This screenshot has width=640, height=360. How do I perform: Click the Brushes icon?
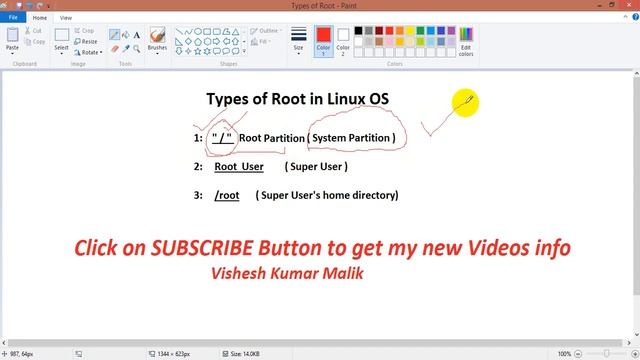tap(157, 35)
